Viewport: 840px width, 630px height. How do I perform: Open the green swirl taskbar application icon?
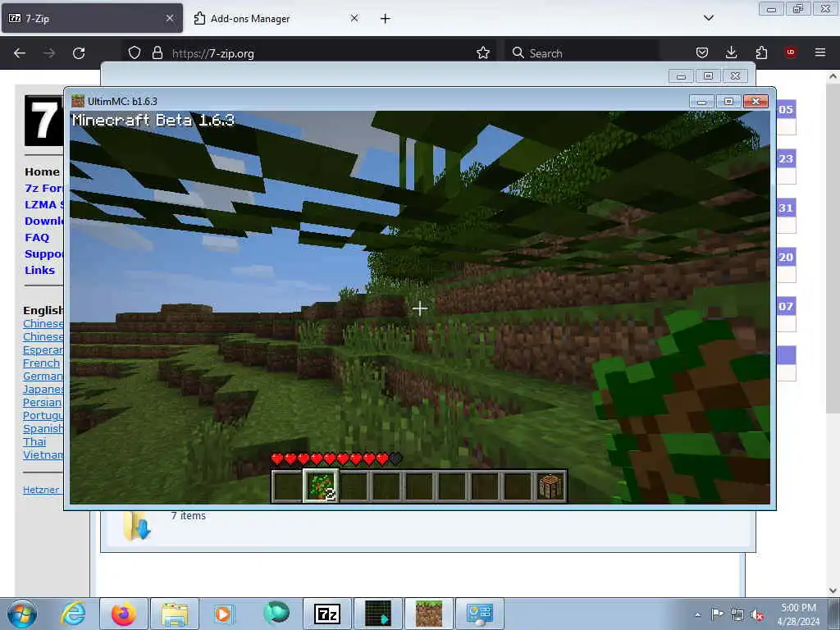pos(276,614)
